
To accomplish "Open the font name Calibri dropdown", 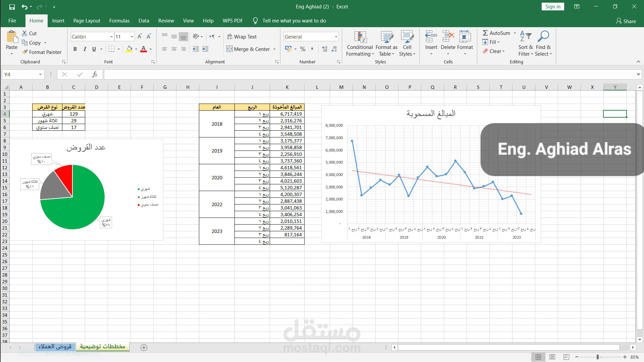I will pyautogui.click(x=112, y=37).
